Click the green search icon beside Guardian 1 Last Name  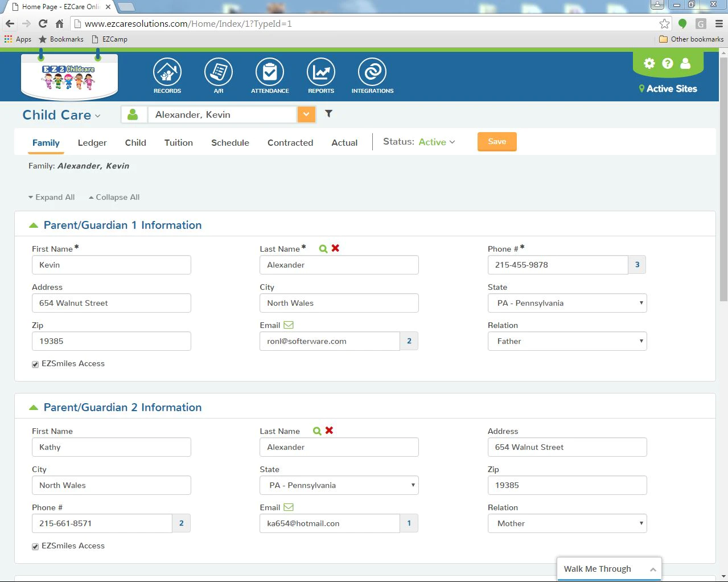click(x=323, y=248)
